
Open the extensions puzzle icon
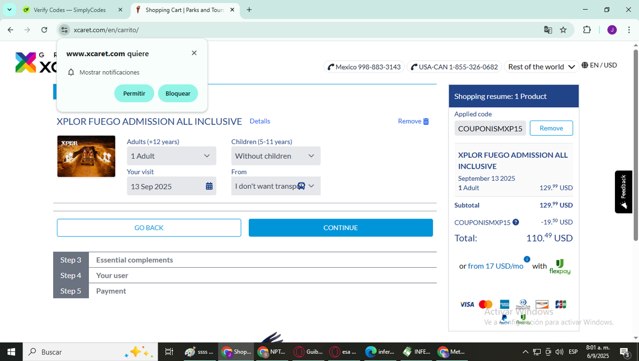coord(586,30)
